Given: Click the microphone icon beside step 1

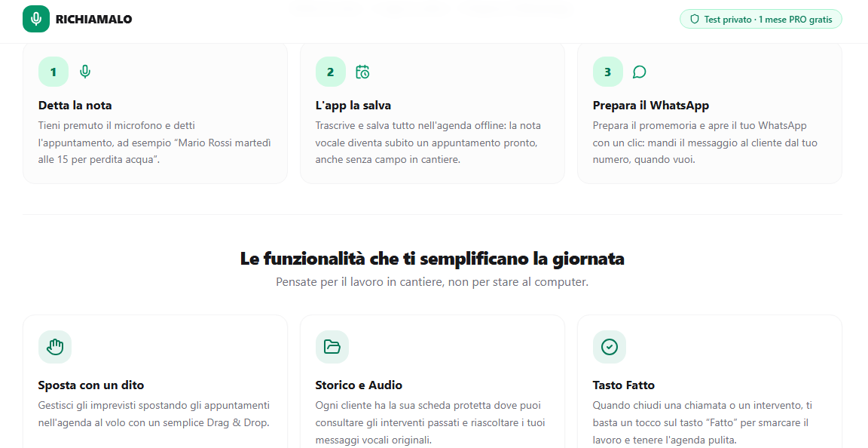Looking at the screenshot, I should point(84,72).
